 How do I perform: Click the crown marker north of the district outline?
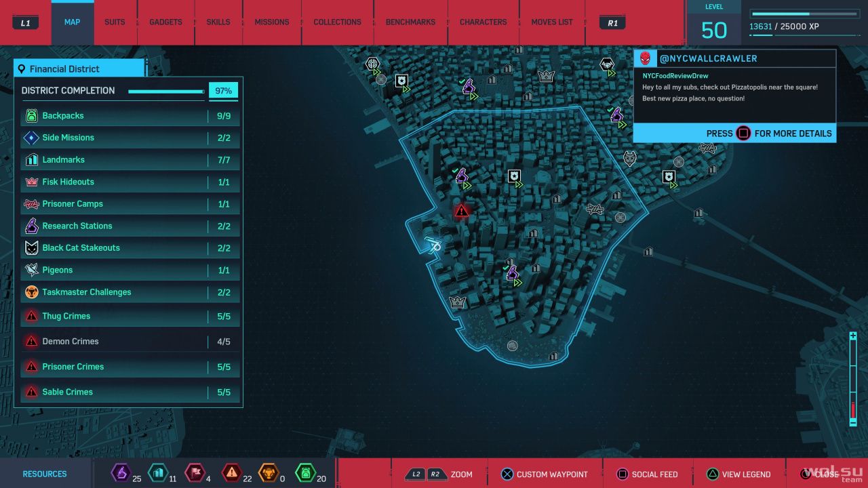click(547, 76)
